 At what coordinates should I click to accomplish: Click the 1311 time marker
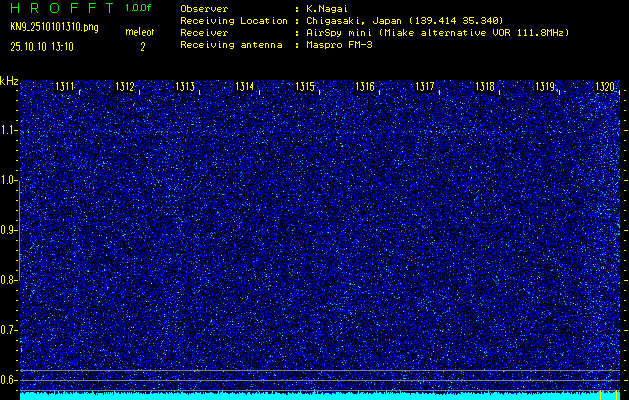[x=64, y=88]
